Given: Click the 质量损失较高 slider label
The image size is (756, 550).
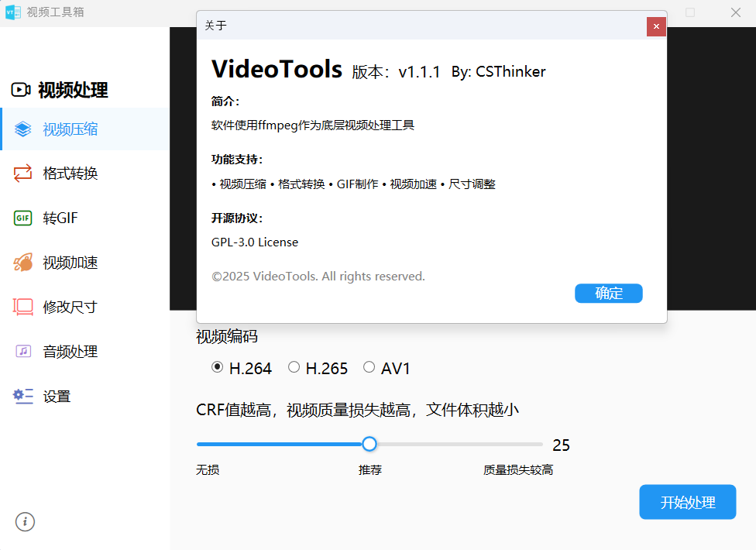Looking at the screenshot, I should pyautogui.click(x=518, y=470).
